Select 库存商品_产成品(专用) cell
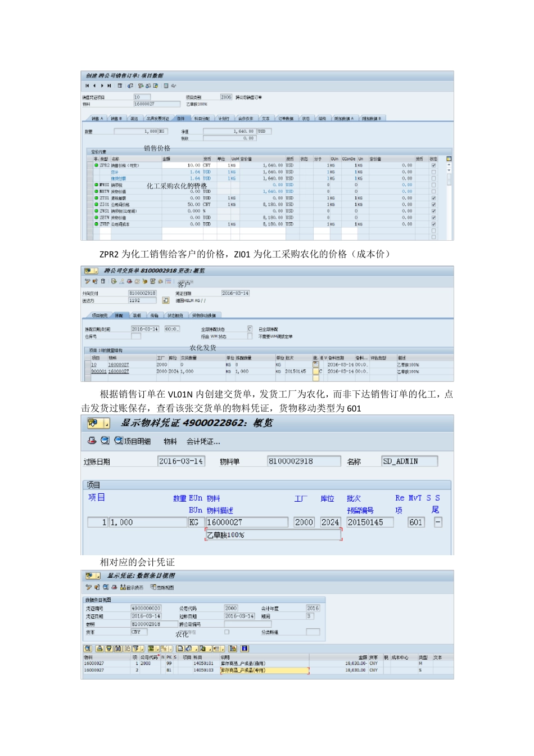 click(264, 670)
